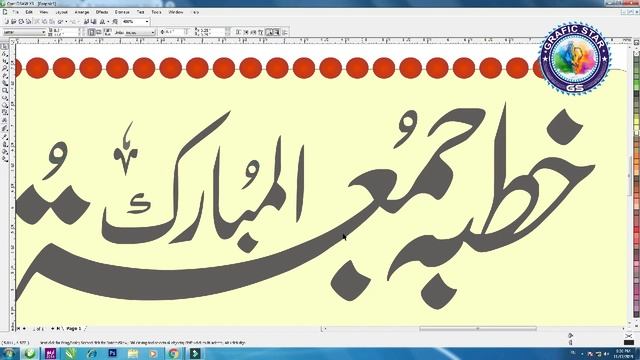Click the Print icon in toolbar

click(x=28, y=21)
